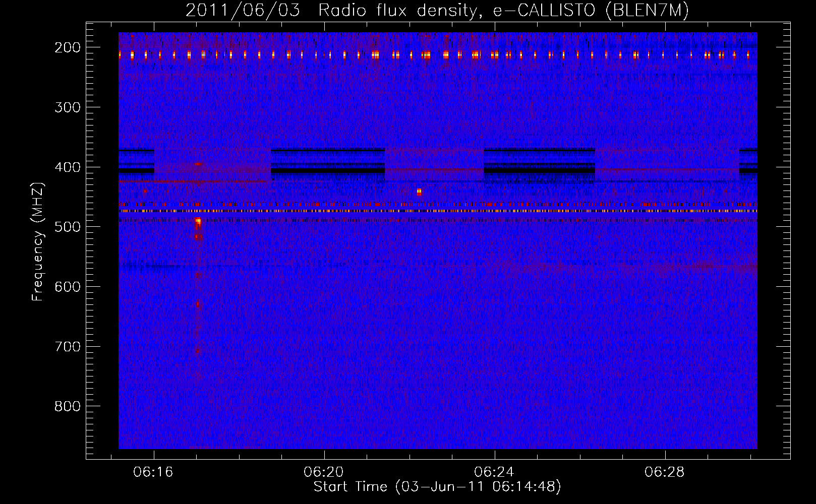Image resolution: width=816 pixels, height=504 pixels.
Task: Click the 06:24 time tick label
Action: pos(494,472)
